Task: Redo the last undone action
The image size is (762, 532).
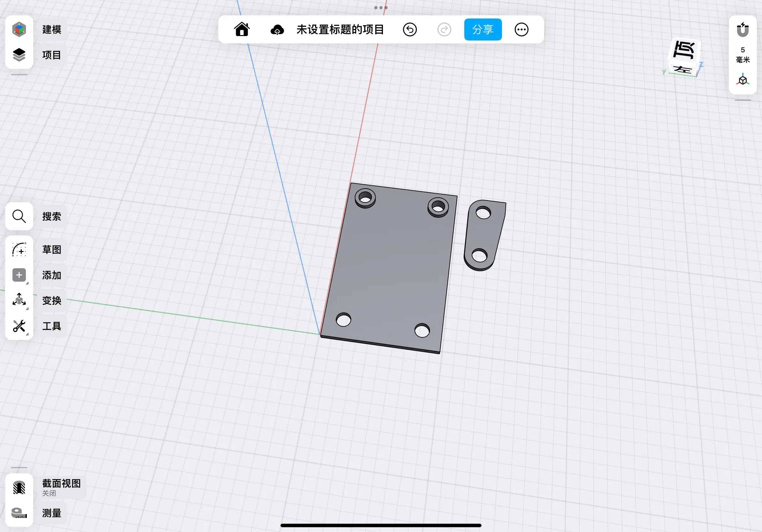Action: click(444, 30)
